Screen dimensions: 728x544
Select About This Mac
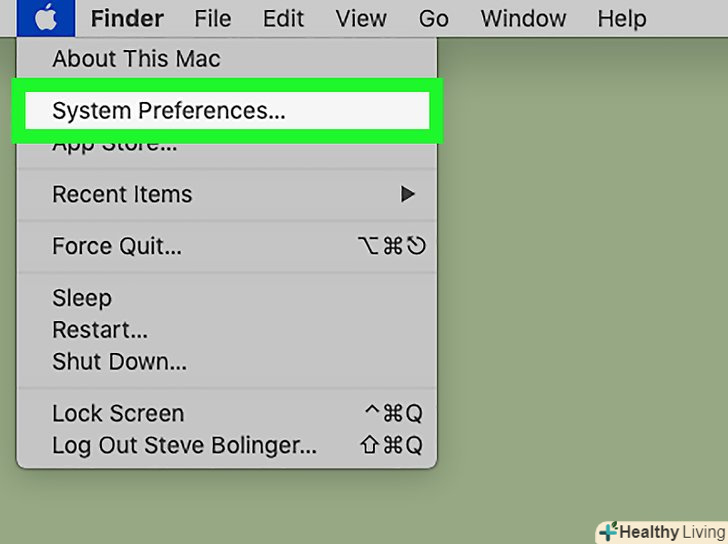pos(136,59)
